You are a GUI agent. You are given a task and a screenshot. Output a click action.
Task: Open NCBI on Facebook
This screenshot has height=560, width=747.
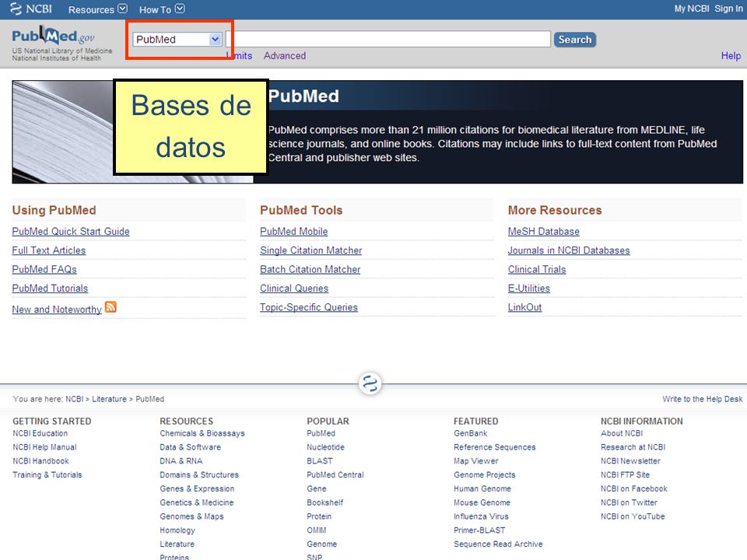click(x=634, y=488)
